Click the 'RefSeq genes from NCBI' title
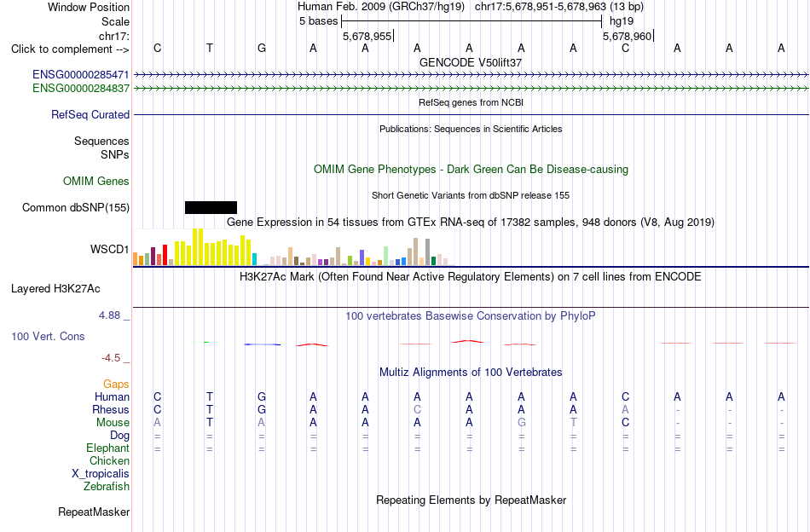Image resolution: width=810 pixels, height=532 pixels. coord(471,102)
